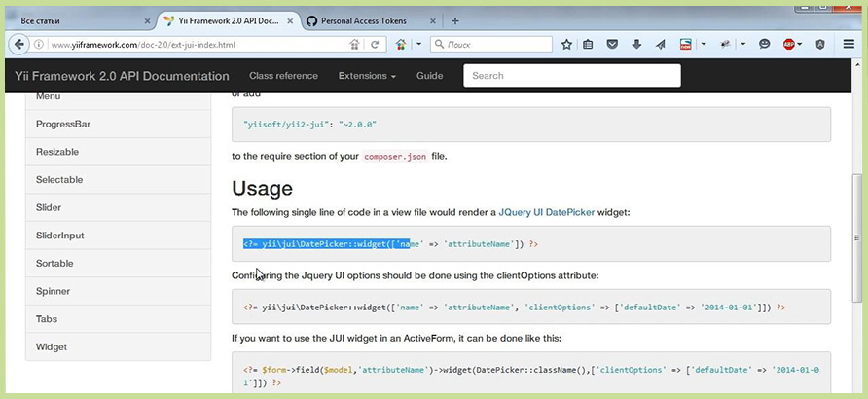Image resolution: width=868 pixels, height=399 pixels.
Task: Open dropdown beside the insect icon
Action: (x=742, y=45)
